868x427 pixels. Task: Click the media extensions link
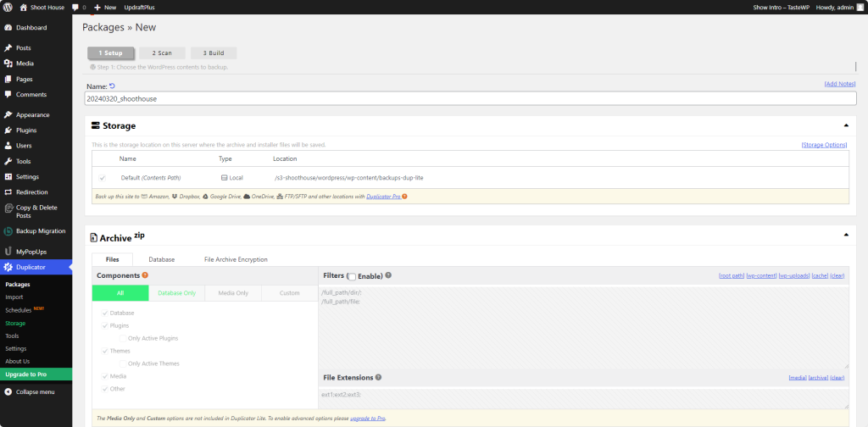[x=798, y=378]
